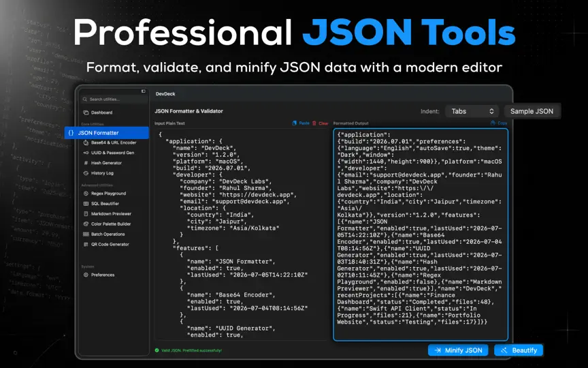The height and width of the screenshot is (368, 588).
Task: Collapse the sidebar using the panel toggle icon
Action: (x=143, y=91)
